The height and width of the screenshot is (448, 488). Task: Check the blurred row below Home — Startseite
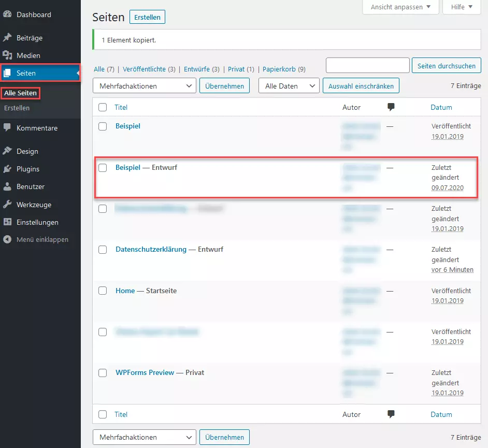(103, 332)
